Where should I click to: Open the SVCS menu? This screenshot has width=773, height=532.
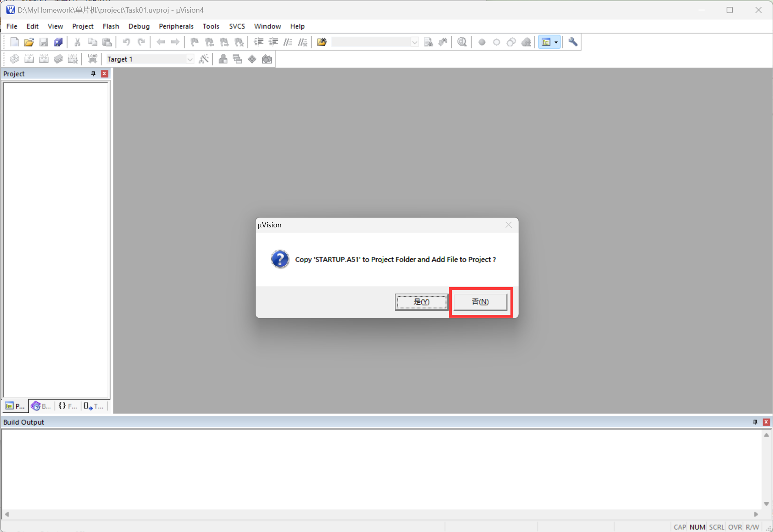click(237, 26)
